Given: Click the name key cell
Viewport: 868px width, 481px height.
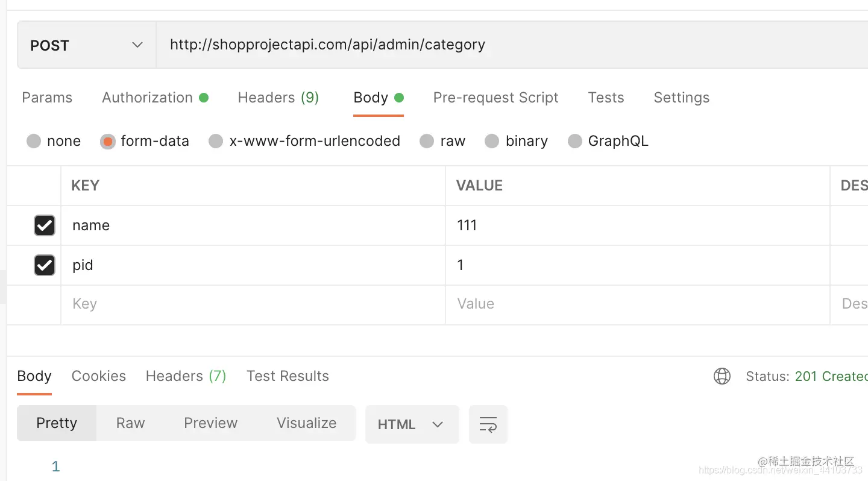Looking at the screenshot, I should (x=253, y=225).
